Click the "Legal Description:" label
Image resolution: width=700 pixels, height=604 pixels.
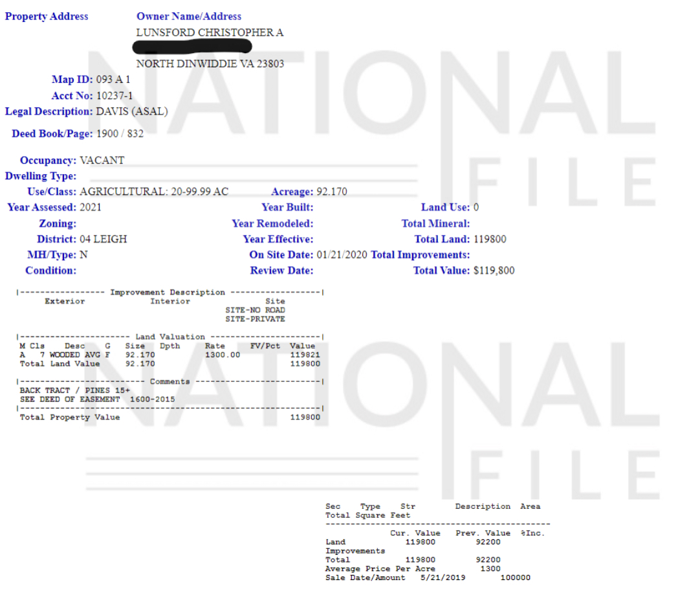tap(49, 111)
